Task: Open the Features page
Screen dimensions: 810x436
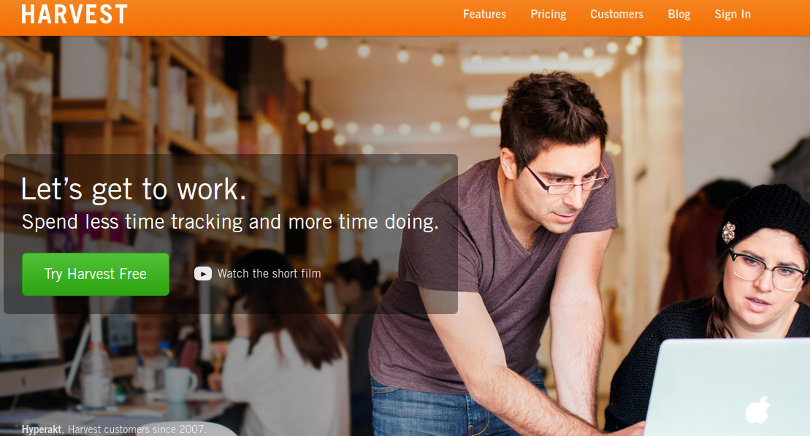Action: [x=484, y=14]
